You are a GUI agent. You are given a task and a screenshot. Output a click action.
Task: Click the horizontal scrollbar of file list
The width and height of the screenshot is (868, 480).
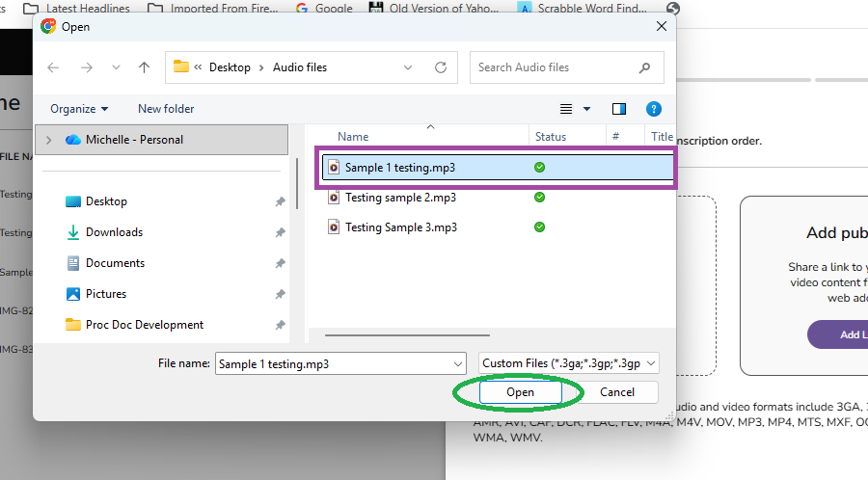407,335
